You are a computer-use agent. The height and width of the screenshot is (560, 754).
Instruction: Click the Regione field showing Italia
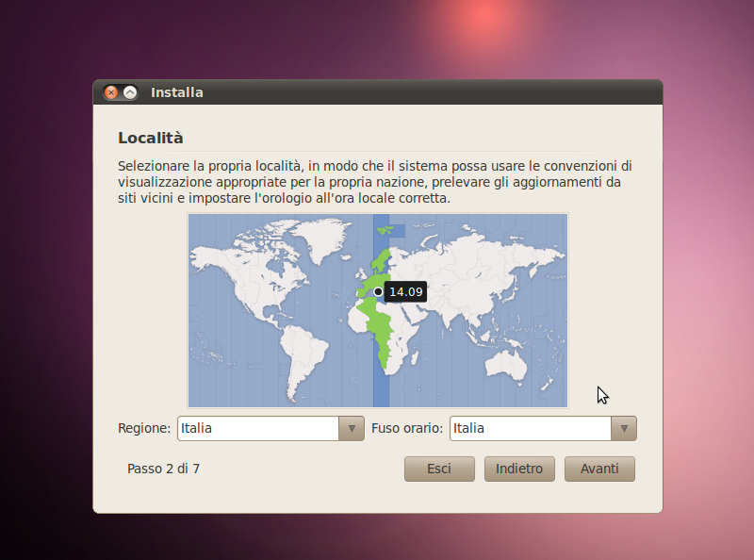click(x=258, y=428)
